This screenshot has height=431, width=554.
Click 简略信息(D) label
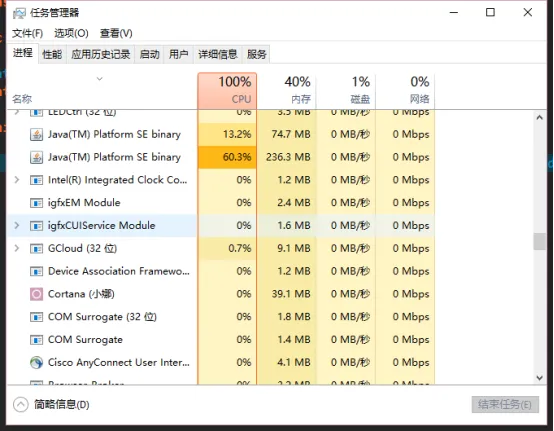coord(61,405)
